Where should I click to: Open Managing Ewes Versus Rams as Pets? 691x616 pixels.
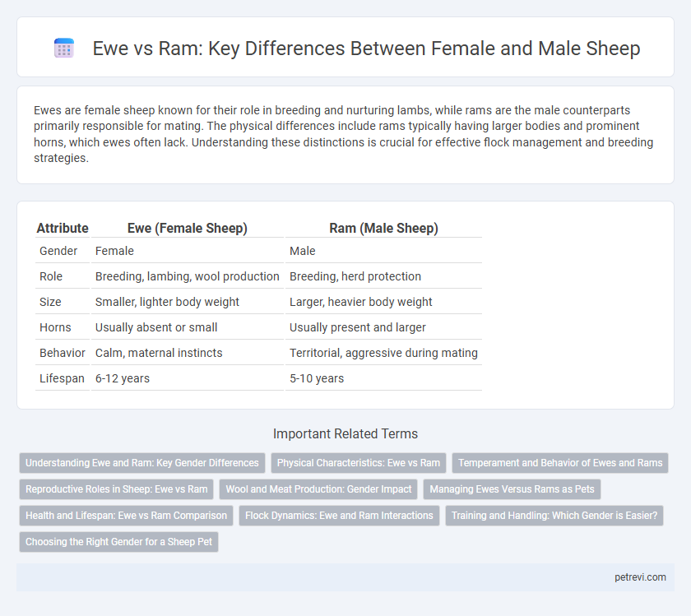click(x=512, y=489)
